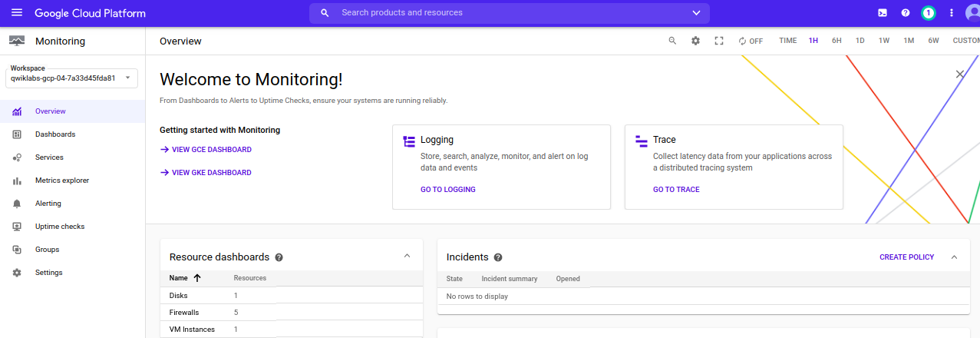The image size is (980, 338).
Task: Open the Workspace selector dropdown
Action: pyautogui.click(x=72, y=78)
